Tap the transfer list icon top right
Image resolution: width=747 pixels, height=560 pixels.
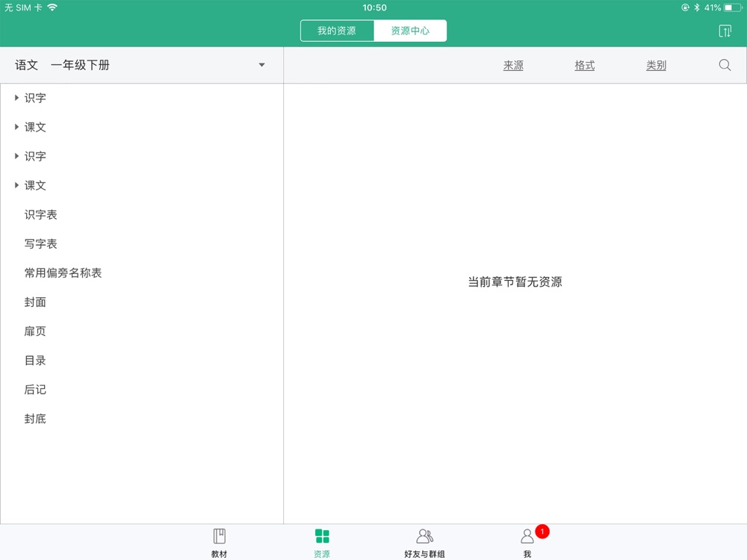pos(725,31)
